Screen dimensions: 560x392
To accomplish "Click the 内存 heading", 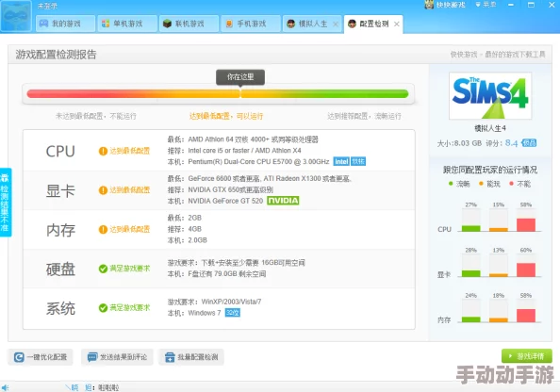I will 60,230.
